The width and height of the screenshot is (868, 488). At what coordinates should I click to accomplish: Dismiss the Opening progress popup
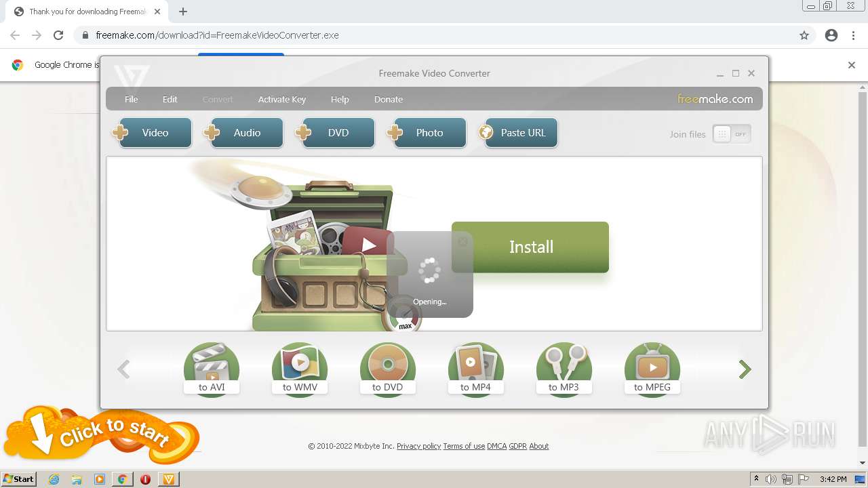coord(462,241)
